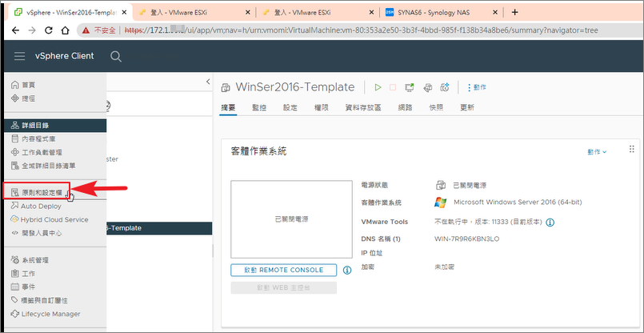Expand the 動作 dropdown in guest OS card

pos(597,152)
